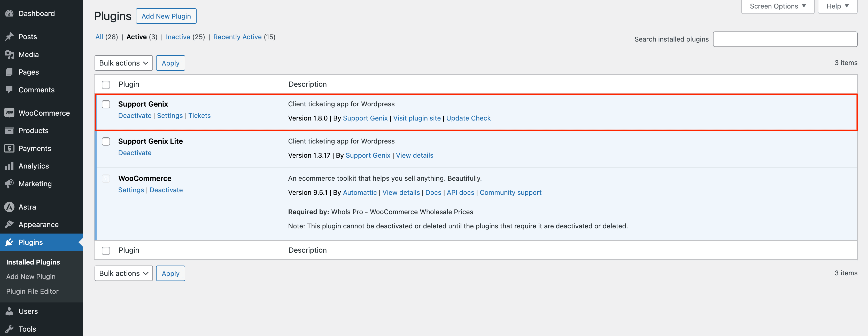Image resolution: width=868 pixels, height=336 pixels.
Task: Check the Support Genix Lite checkbox
Action: (105, 141)
